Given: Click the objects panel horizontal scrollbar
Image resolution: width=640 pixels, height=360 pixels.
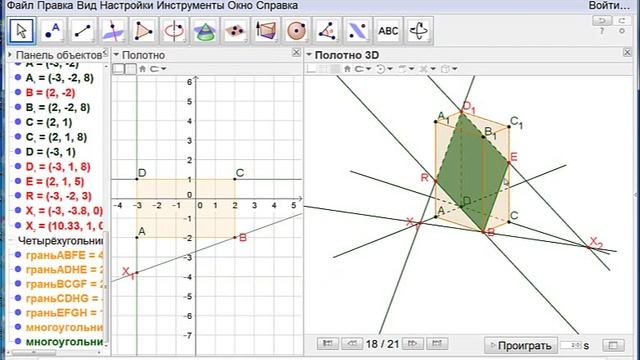Looking at the screenshot, I should click(33, 353).
